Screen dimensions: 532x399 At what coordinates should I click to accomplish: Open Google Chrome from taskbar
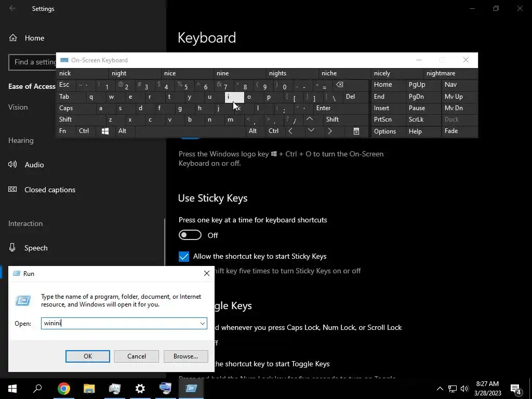click(64, 389)
